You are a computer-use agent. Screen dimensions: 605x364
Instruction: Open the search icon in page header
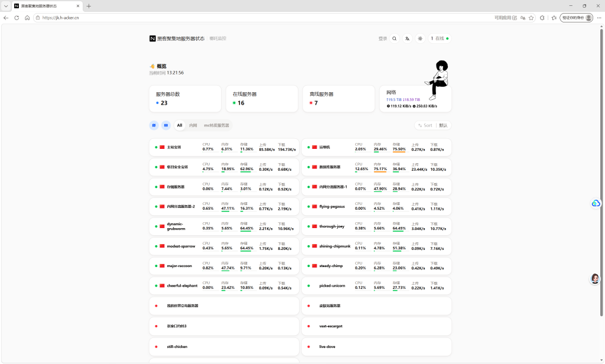(x=394, y=38)
